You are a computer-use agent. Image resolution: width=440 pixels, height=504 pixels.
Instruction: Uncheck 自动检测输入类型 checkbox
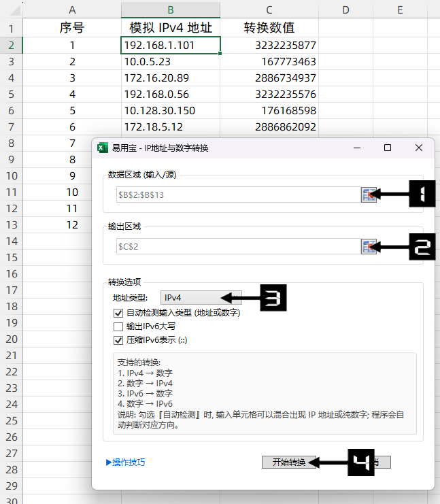click(x=118, y=314)
